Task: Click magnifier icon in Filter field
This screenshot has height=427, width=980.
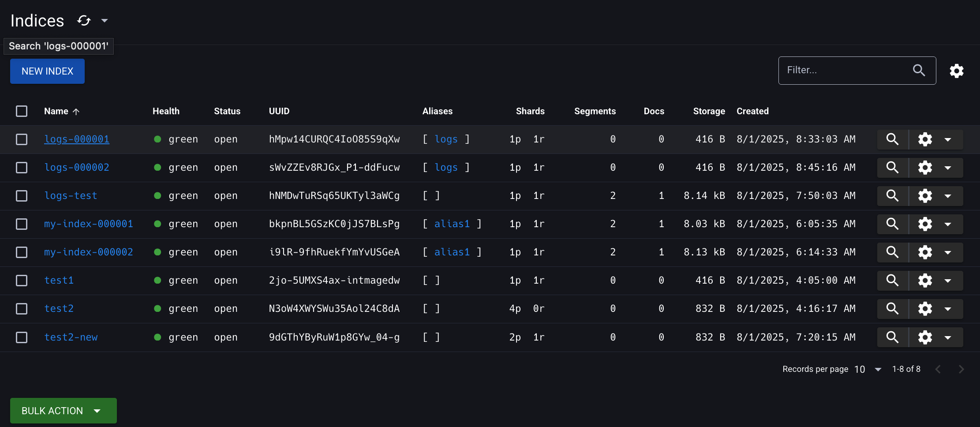Action: click(x=919, y=70)
